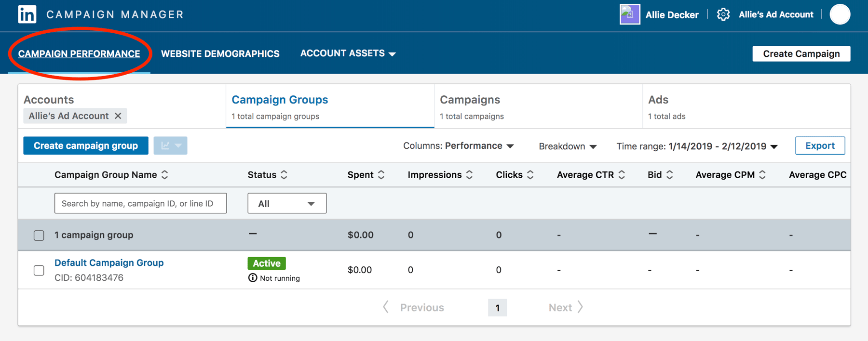Click the LinkedIn logo icon
This screenshot has width=868, height=341.
[x=27, y=14]
